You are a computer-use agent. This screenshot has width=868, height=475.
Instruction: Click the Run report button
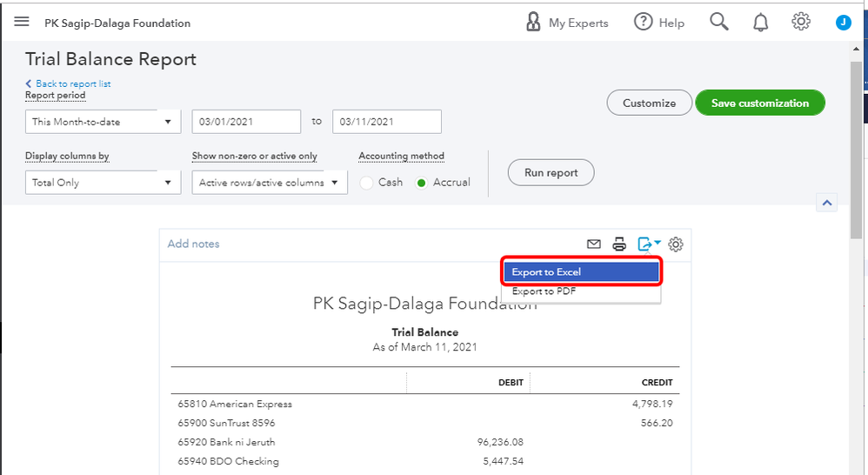(x=551, y=172)
